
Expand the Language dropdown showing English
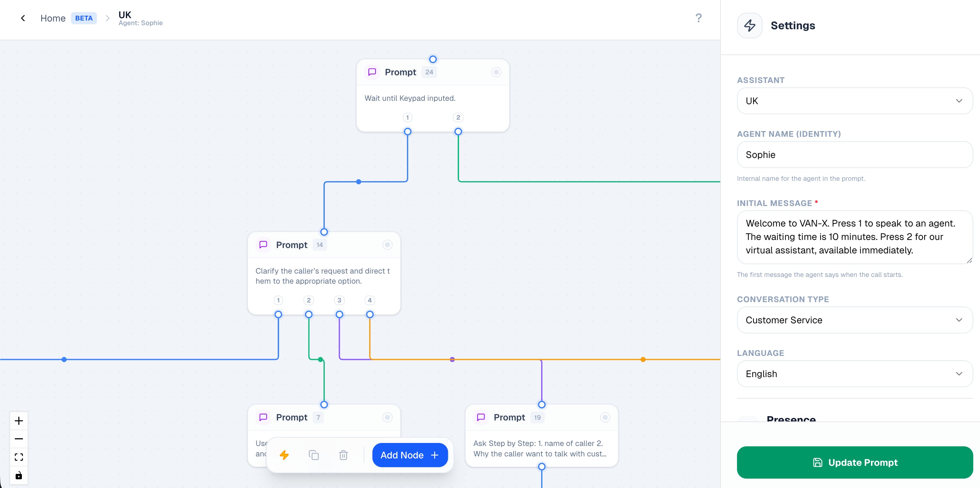(x=854, y=374)
